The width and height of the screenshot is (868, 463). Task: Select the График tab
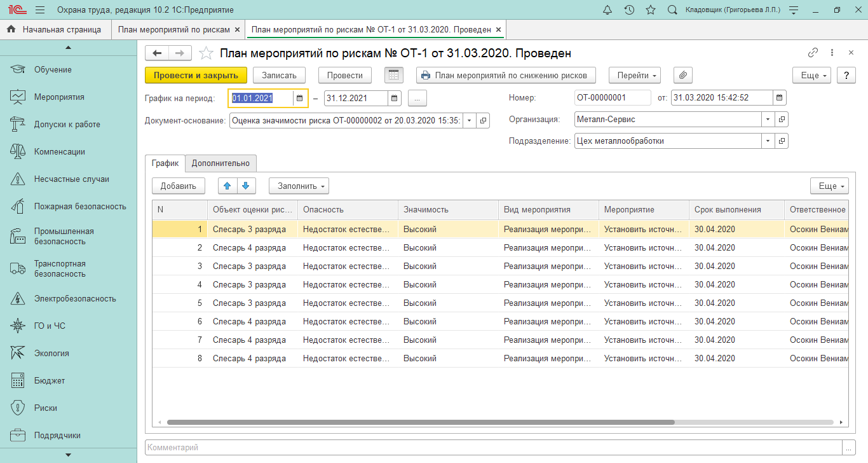165,163
